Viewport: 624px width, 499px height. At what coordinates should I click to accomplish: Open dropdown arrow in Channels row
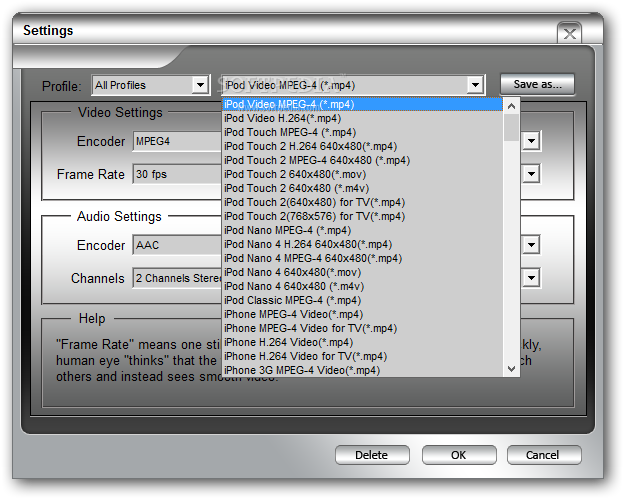pyautogui.click(x=531, y=278)
